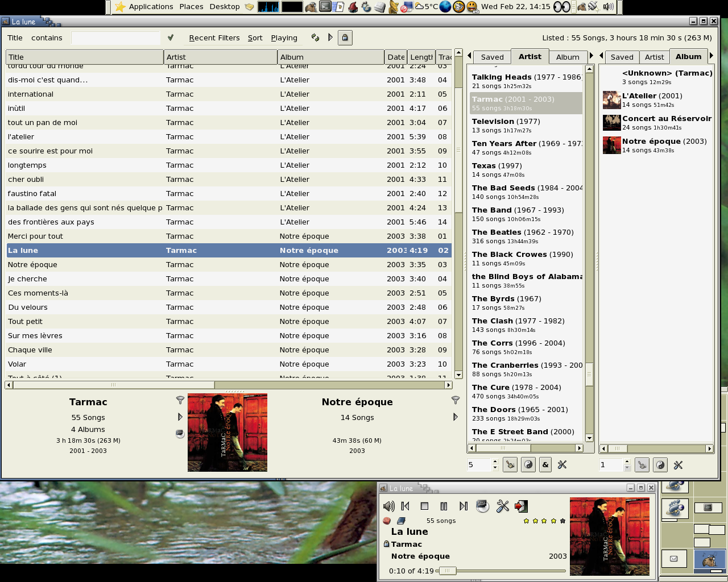Click the yin-yang invert icon under artist list
The image size is (728, 582).
coord(528,465)
